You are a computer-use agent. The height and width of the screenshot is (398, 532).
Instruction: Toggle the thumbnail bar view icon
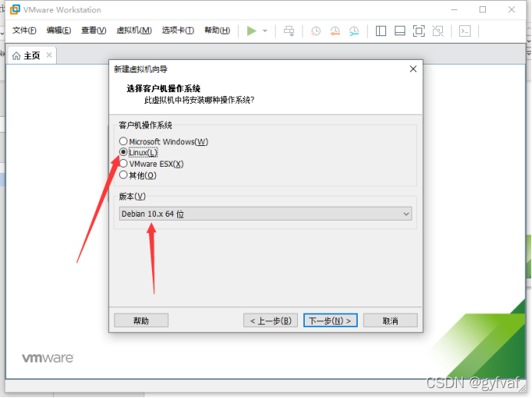400,31
